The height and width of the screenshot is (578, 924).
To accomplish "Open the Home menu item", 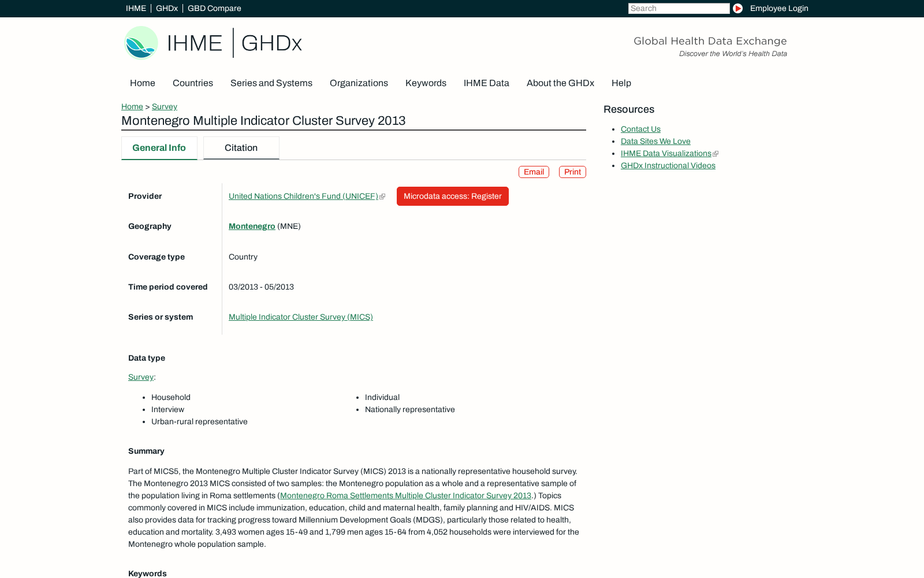I will coord(143,83).
